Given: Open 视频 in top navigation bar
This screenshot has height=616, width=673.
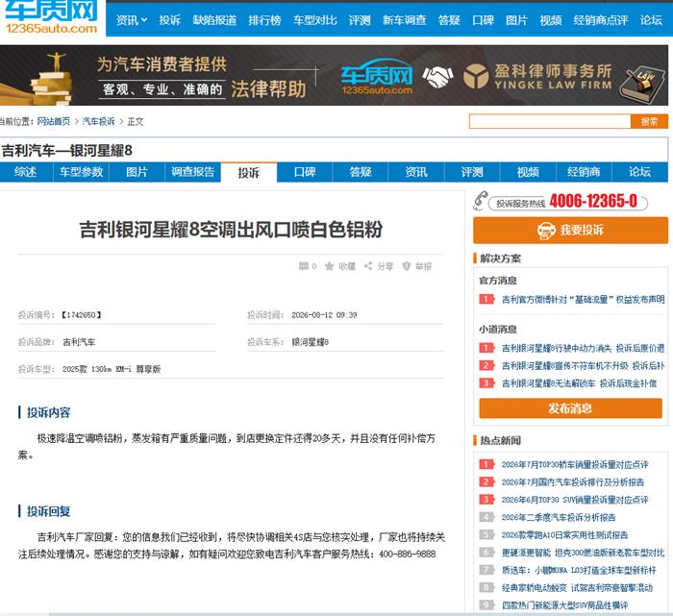Looking at the screenshot, I should click(x=551, y=20).
